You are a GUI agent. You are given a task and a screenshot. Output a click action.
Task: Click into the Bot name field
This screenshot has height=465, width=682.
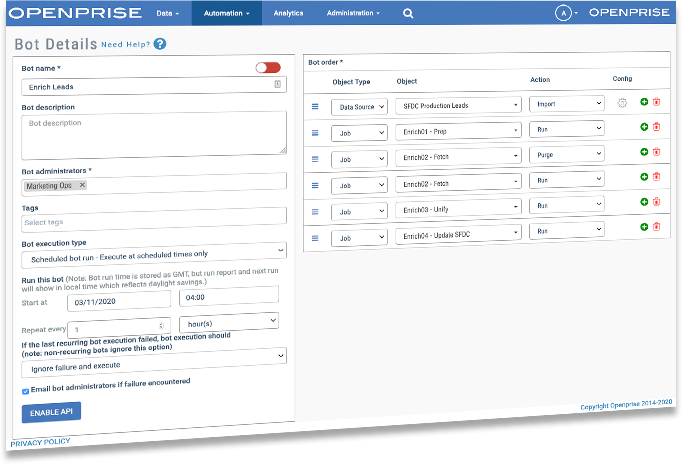pos(154,86)
